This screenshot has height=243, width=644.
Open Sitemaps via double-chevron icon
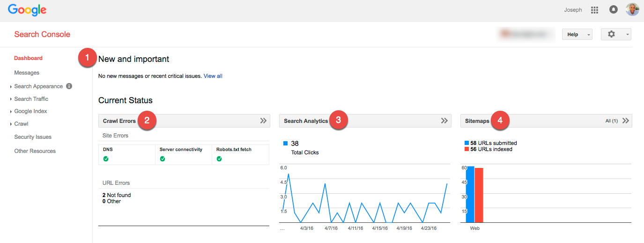click(x=626, y=121)
